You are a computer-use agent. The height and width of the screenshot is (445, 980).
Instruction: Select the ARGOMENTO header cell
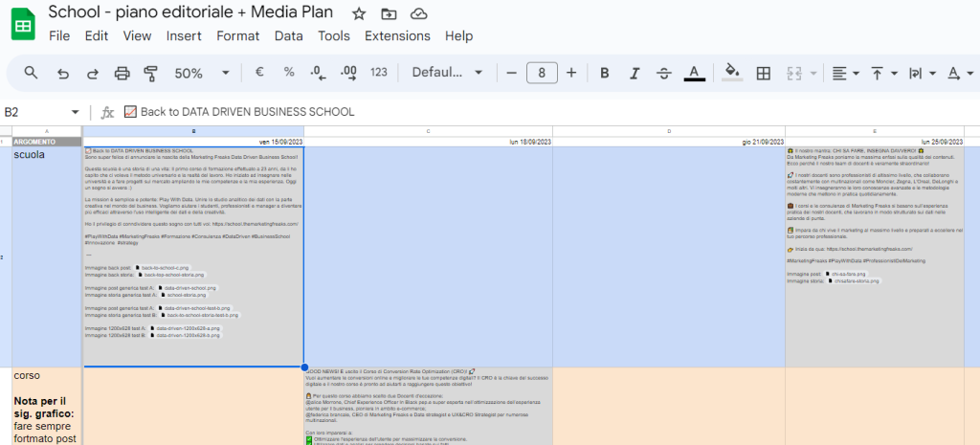point(47,142)
